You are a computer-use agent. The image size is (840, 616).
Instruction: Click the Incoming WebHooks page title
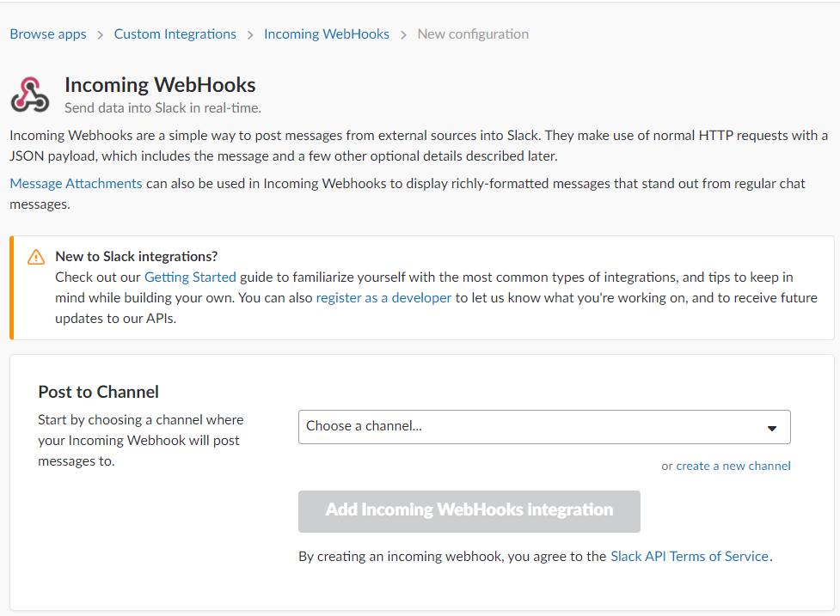click(x=160, y=85)
